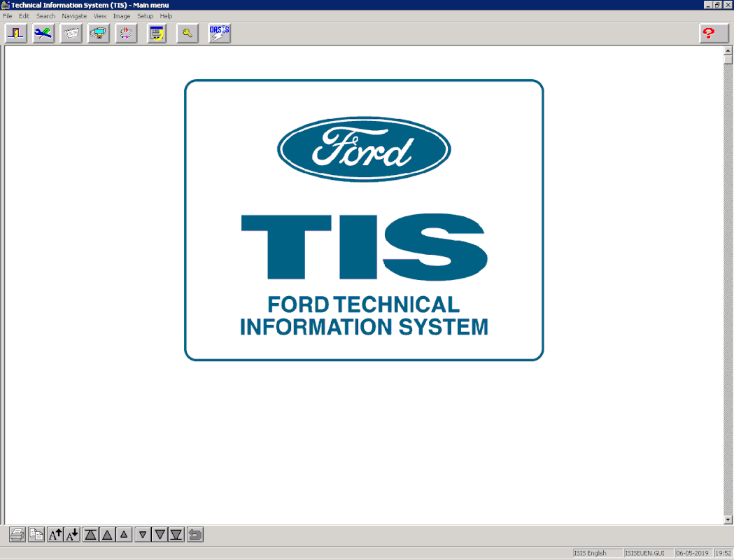Step up with small up triangle
This screenshot has width=734, height=560.
[124, 534]
